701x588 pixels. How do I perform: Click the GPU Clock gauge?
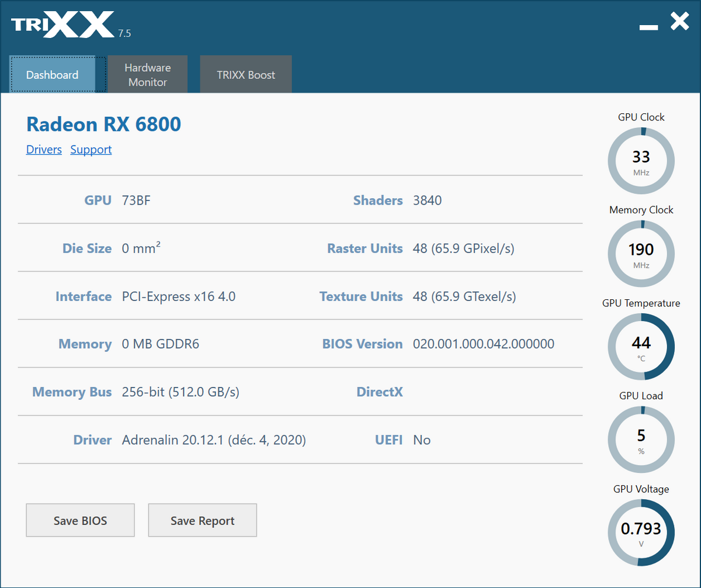click(641, 161)
